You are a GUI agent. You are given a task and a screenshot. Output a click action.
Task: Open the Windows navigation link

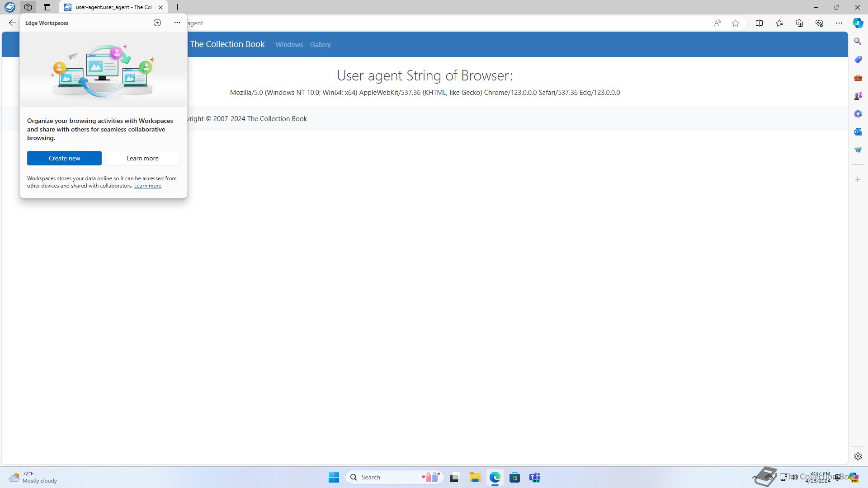289,45
